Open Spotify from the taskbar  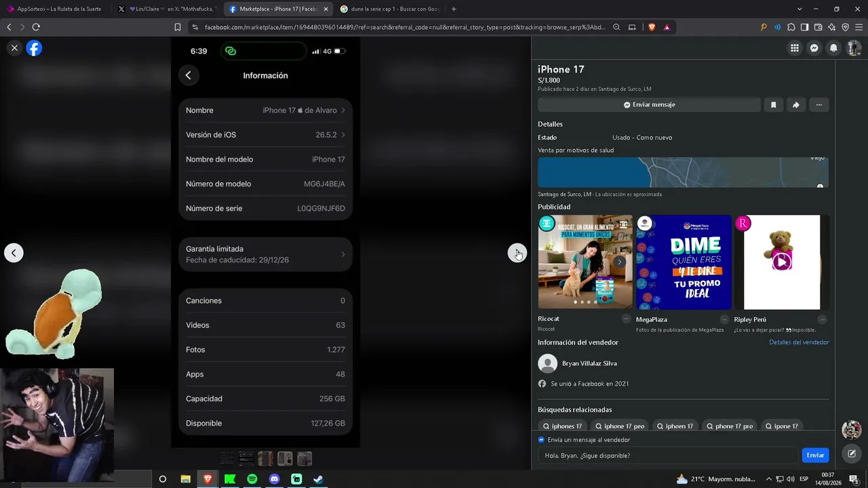[252, 479]
